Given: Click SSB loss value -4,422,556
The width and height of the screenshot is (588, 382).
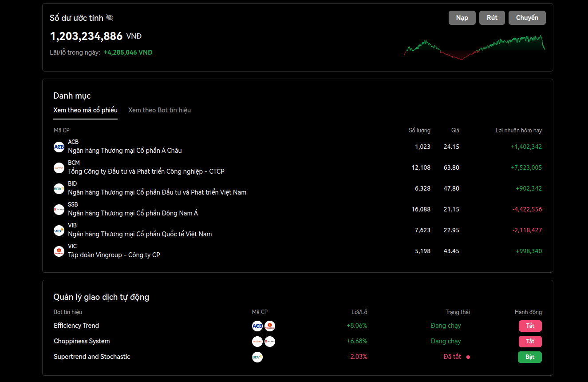Looking at the screenshot, I should 527,209.
